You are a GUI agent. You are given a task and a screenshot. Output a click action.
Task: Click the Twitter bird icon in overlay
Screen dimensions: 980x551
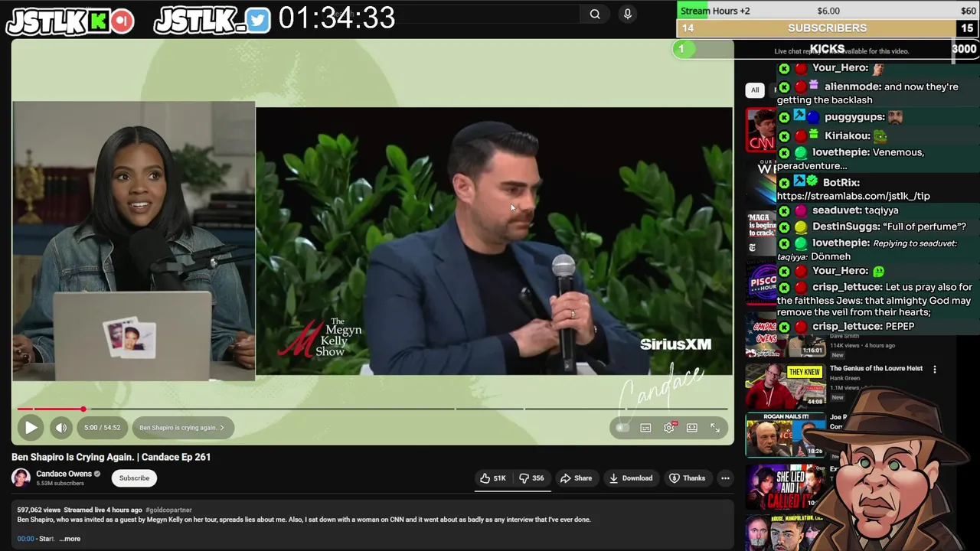click(x=259, y=21)
